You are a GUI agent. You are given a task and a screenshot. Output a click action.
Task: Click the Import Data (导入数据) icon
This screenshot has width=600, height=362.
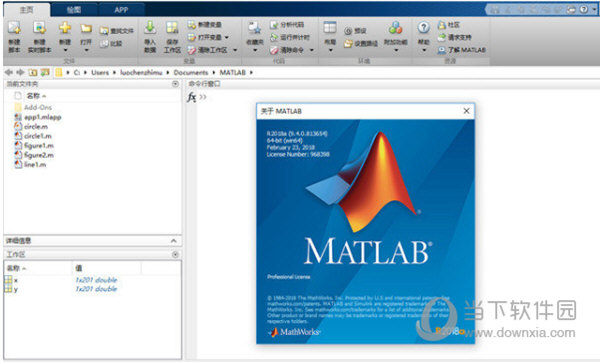(x=150, y=28)
